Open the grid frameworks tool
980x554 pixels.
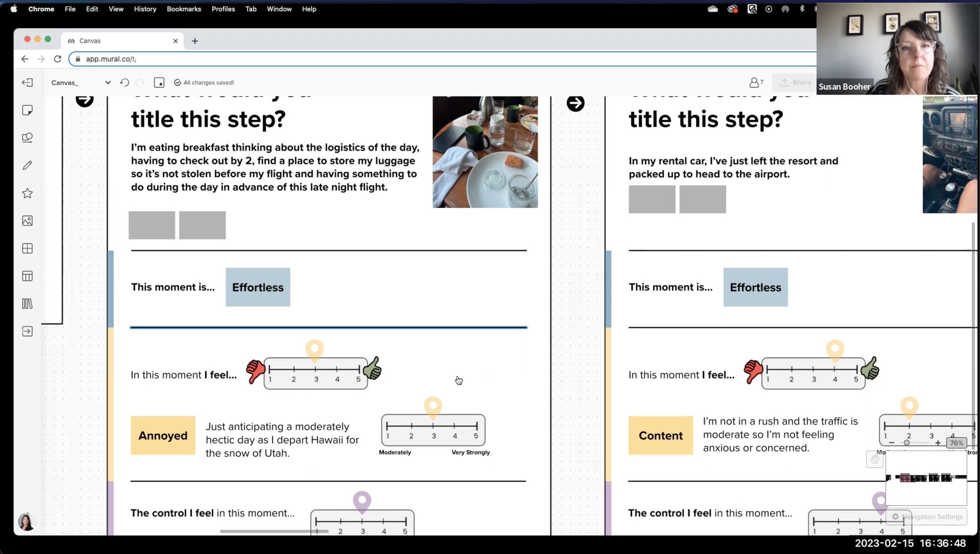tap(27, 248)
